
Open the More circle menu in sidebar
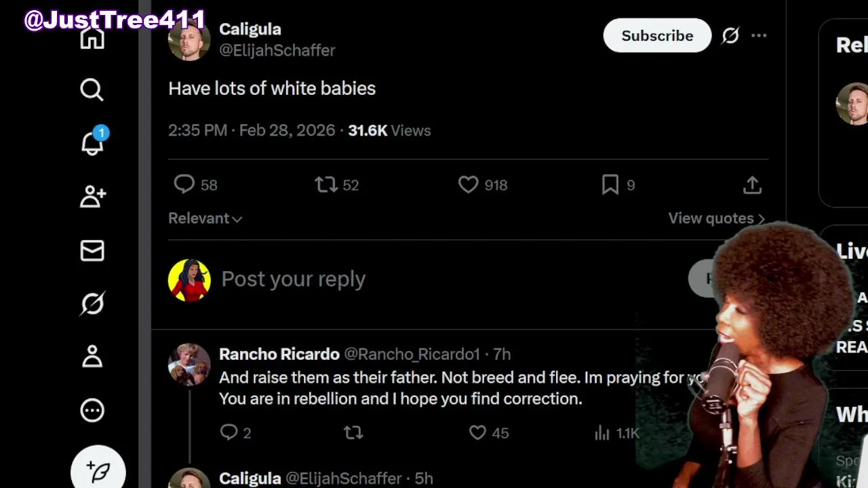pos(92,410)
